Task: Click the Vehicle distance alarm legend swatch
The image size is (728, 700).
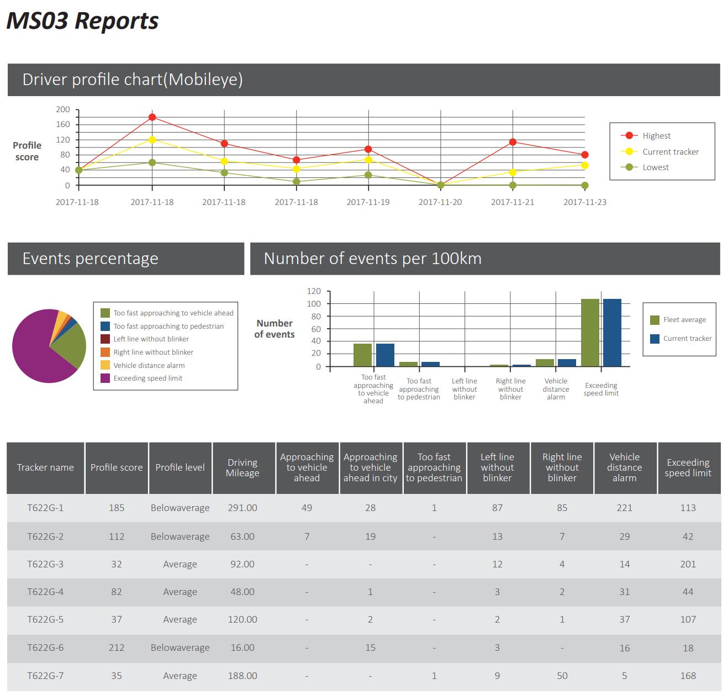Action: coord(105,365)
